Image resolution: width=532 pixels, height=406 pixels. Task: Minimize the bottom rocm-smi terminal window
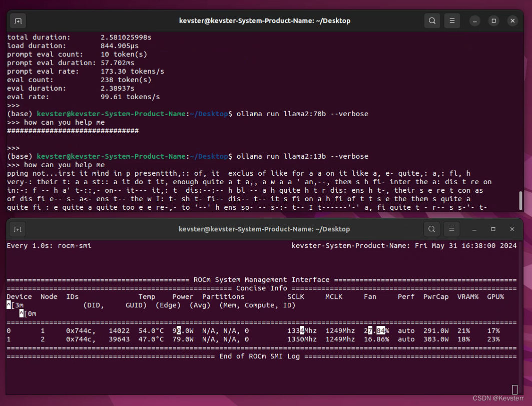click(x=474, y=229)
